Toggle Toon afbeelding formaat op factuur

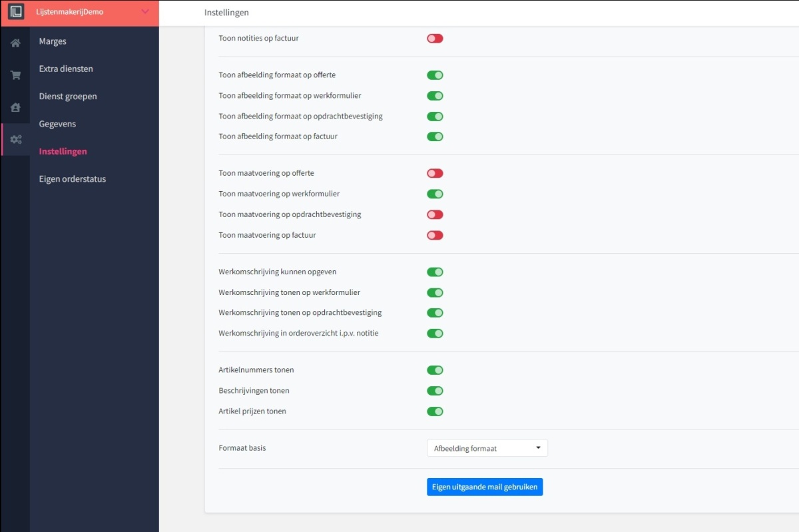[x=435, y=136]
